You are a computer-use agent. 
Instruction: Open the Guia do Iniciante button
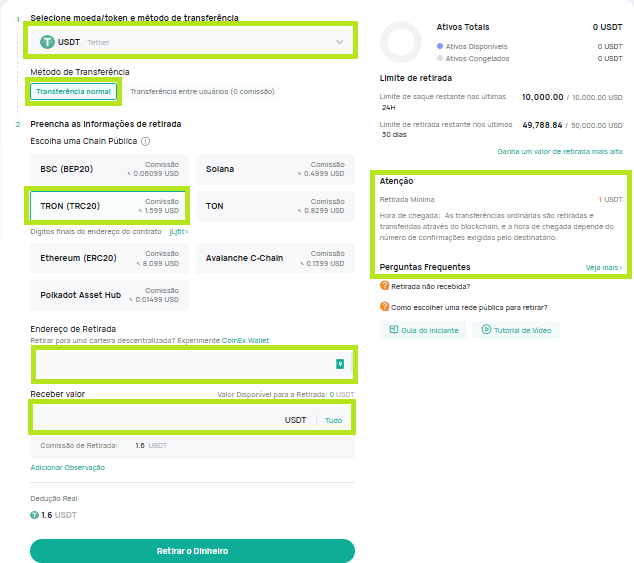(423, 330)
